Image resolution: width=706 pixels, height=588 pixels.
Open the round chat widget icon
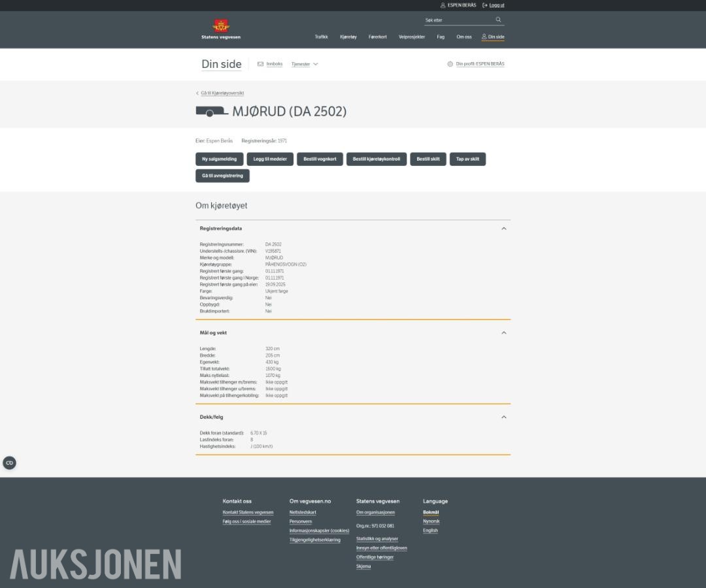point(9,463)
